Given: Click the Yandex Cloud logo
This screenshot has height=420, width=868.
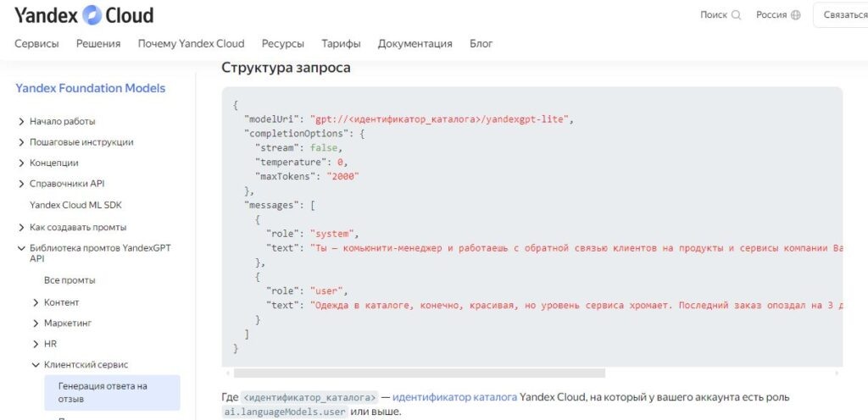Looking at the screenshot, I should point(84,15).
